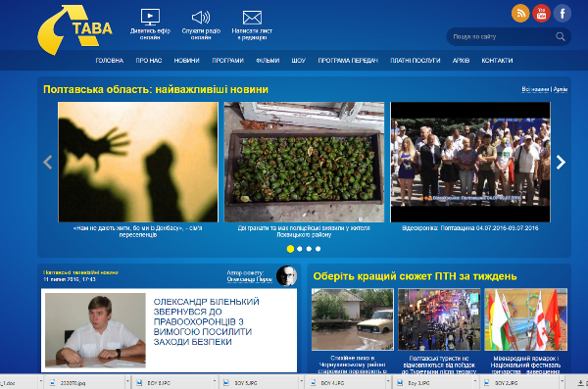Viewport: 588px width, 389px height.
Task: Click the site search input field
Action: coord(503,37)
